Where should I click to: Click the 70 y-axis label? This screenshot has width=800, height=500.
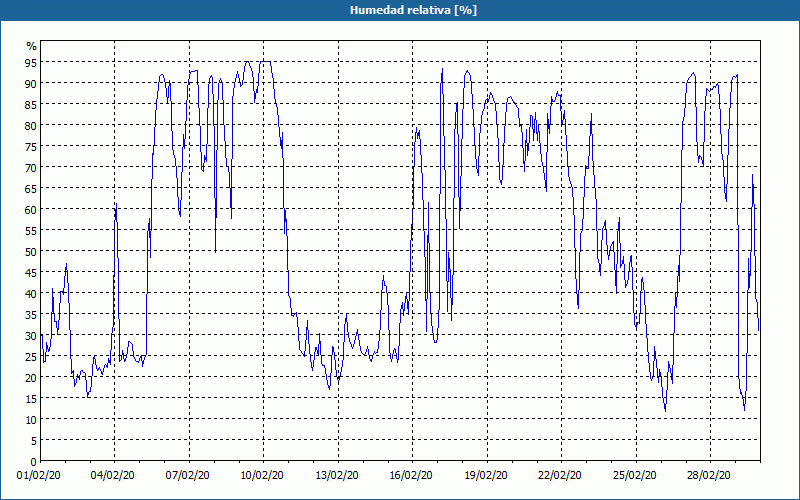point(31,167)
